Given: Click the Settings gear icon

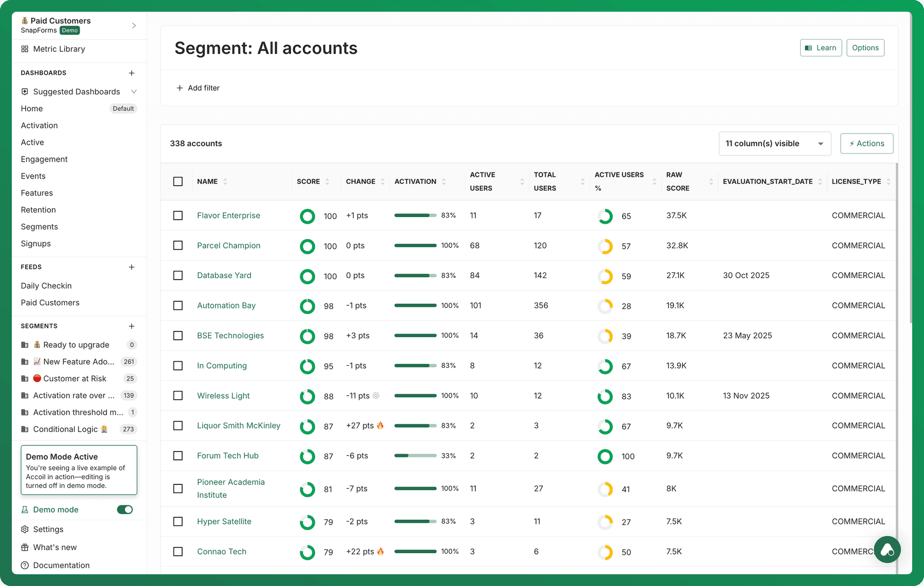Looking at the screenshot, I should (x=25, y=529).
